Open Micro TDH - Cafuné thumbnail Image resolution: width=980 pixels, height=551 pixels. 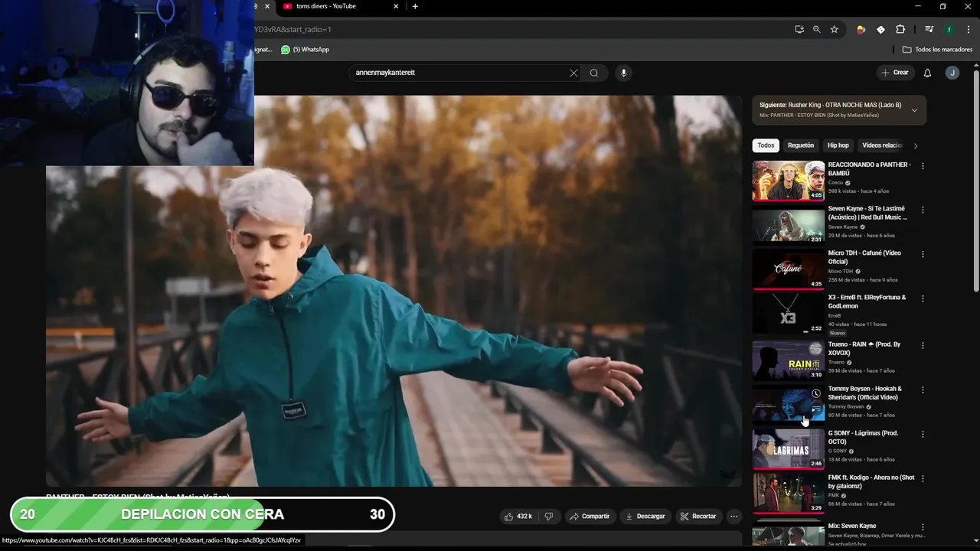(x=788, y=269)
